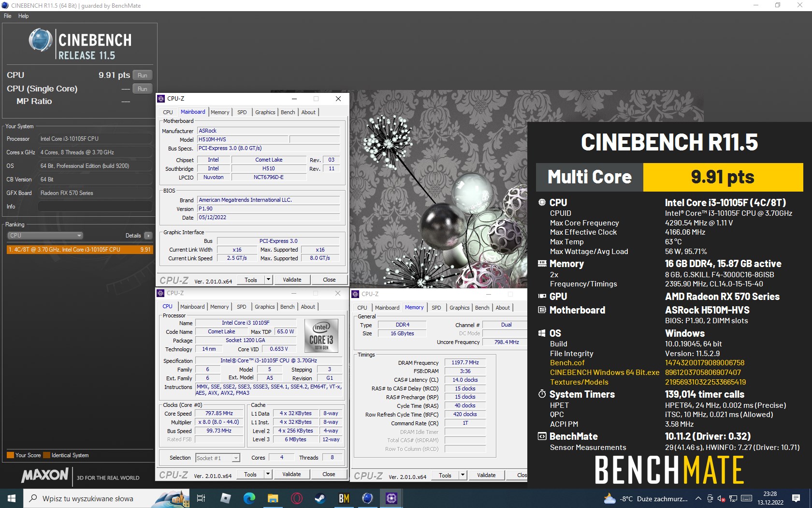Open Tools dropdown arrow in Mainboard CPU-Z window

[269, 280]
